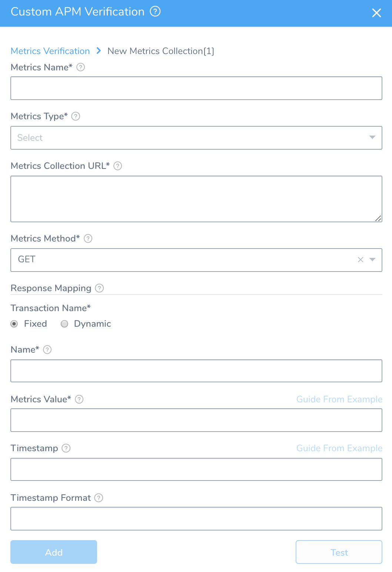
Task: Click the Metrics Name help icon
Action: 80,67
